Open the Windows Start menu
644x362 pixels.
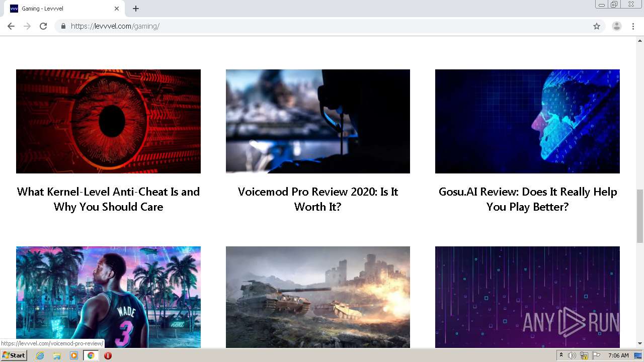[x=14, y=355]
